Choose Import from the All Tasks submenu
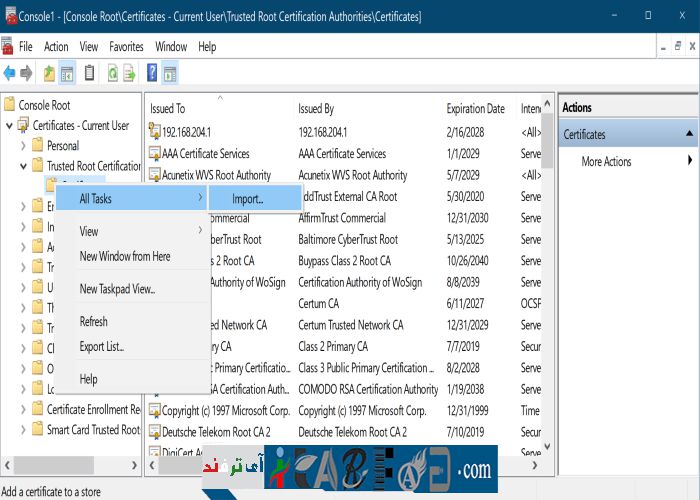The width and height of the screenshot is (700, 500). click(248, 199)
